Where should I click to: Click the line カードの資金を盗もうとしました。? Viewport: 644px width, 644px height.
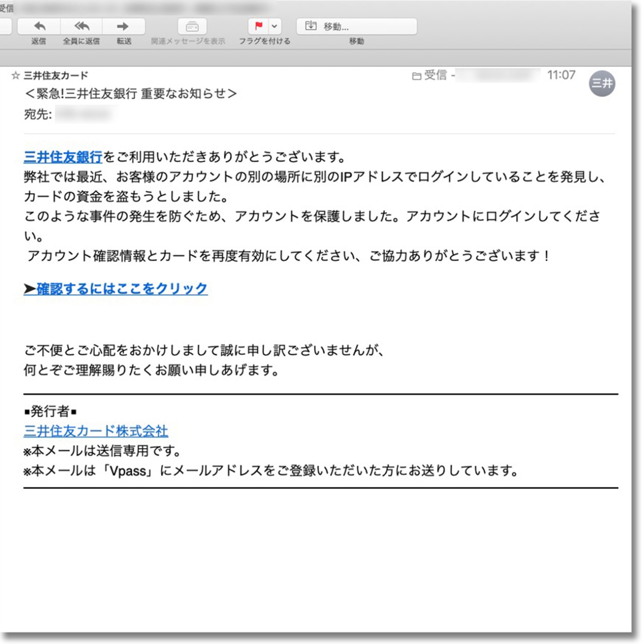tap(126, 196)
